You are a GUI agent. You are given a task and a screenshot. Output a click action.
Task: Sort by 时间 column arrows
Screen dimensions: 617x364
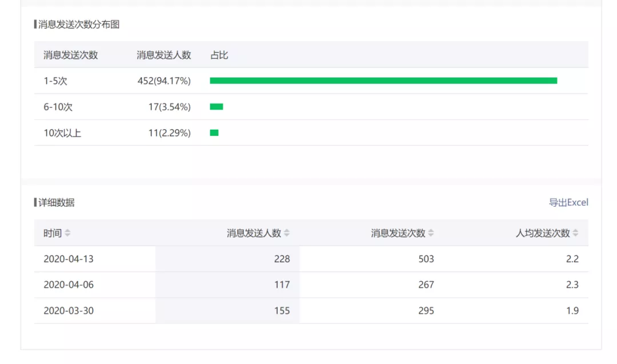coord(67,233)
